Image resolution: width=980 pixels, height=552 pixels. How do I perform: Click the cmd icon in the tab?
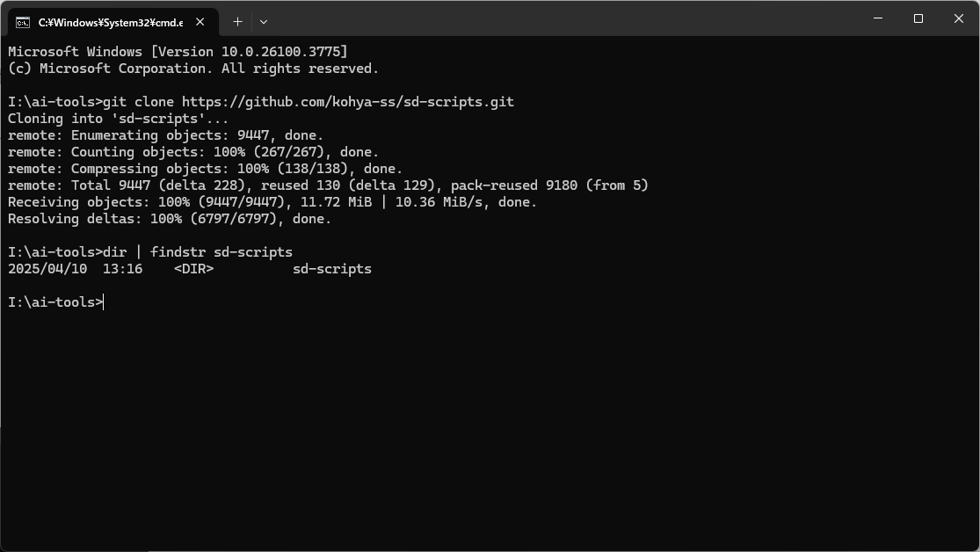click(23, 23)
